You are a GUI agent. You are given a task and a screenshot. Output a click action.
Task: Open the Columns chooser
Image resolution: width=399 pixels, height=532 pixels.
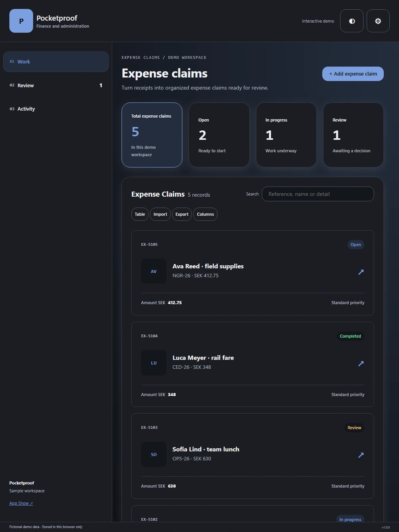point(205,214)
